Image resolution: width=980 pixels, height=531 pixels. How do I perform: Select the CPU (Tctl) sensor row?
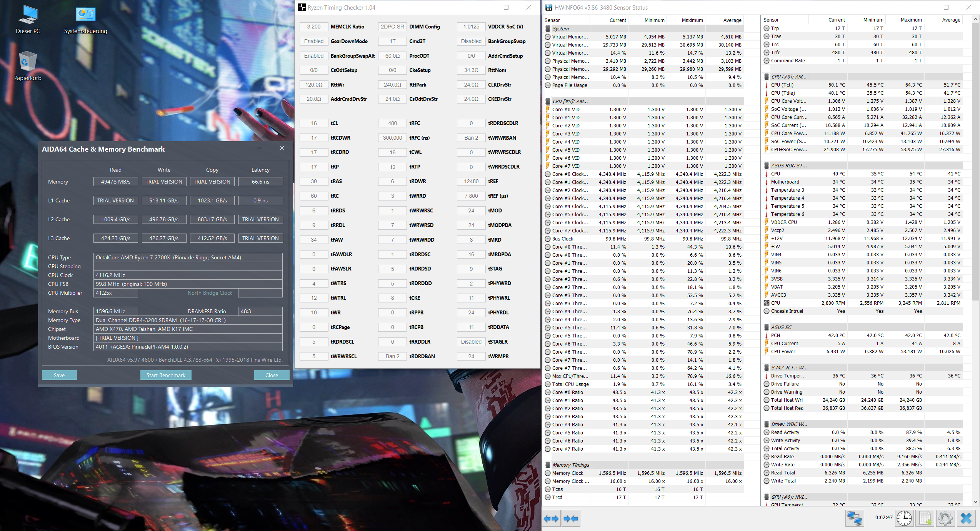point(782,85)
